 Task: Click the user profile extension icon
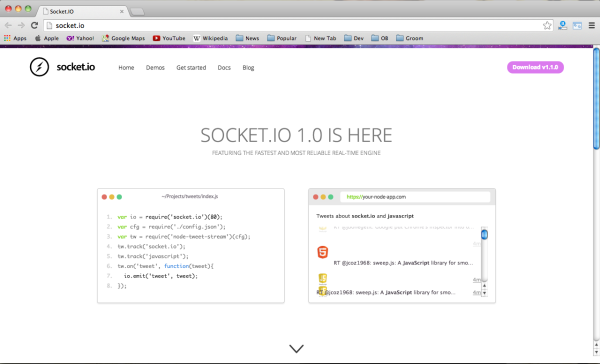562,25
